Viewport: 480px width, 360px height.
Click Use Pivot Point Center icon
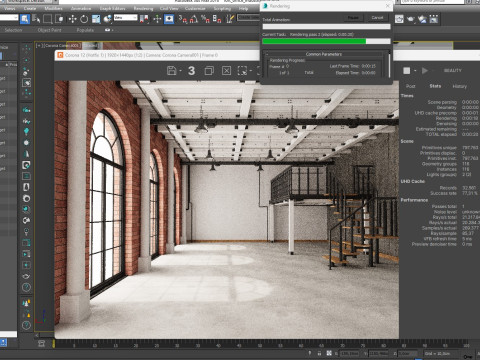[144, 19]
